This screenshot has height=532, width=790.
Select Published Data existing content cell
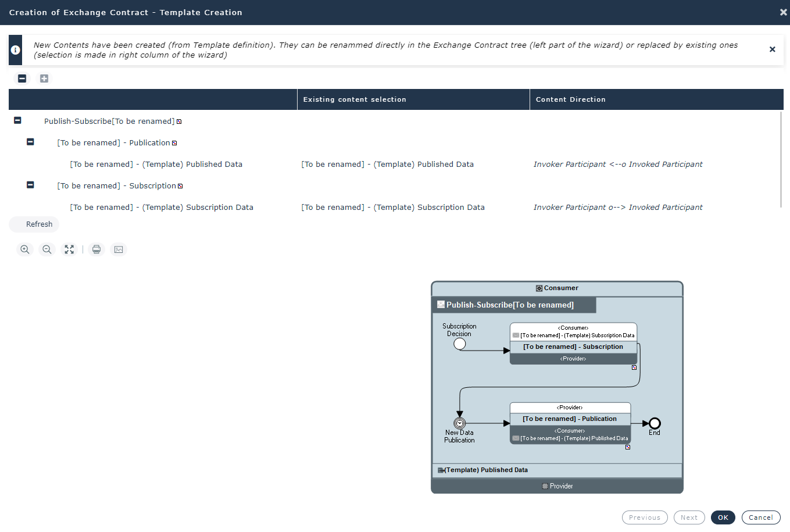click(x=387, y=165)
